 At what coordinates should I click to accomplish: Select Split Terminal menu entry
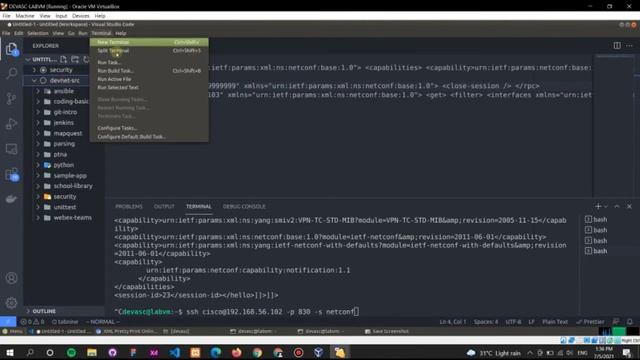[149, 51]
